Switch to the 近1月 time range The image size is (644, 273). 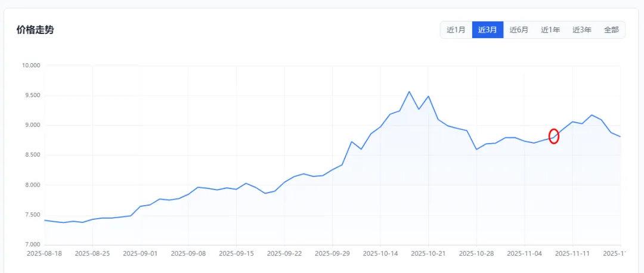coord(456,30)
